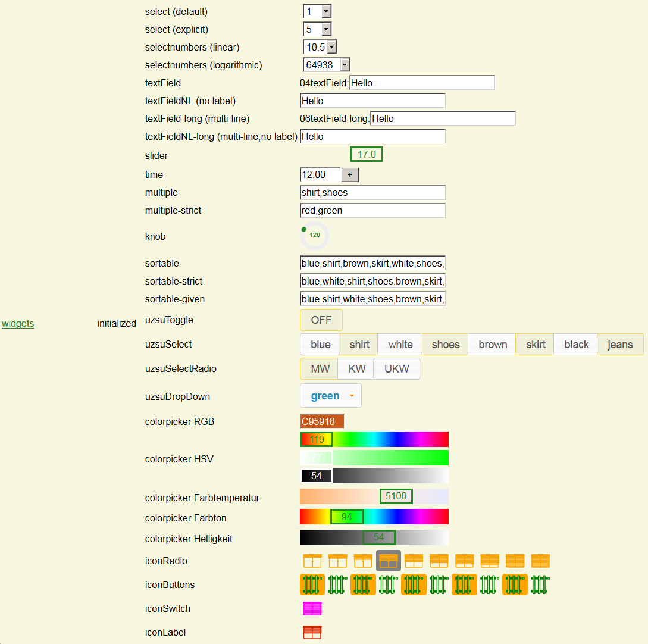Toggle 'brown' in uzsuSelect

pos(492,345)
